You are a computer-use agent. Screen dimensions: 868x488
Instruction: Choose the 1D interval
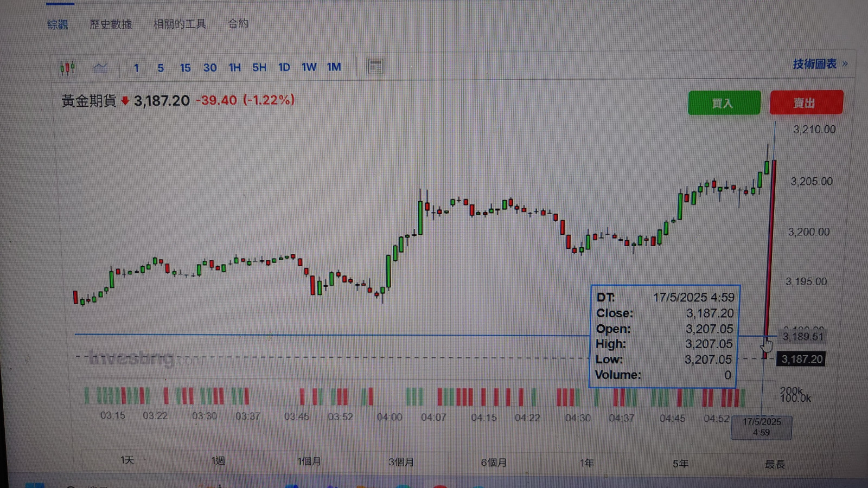click(x=284, y=67)
